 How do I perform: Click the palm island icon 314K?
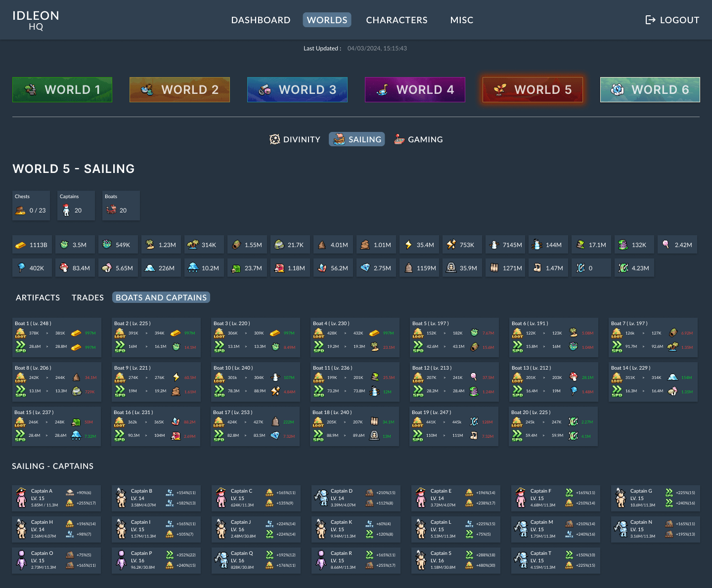tap(193, 245)
